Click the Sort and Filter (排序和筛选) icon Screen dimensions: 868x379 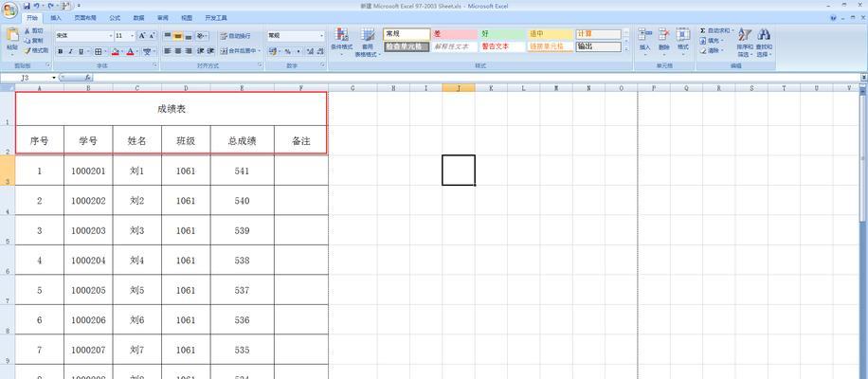745,40
